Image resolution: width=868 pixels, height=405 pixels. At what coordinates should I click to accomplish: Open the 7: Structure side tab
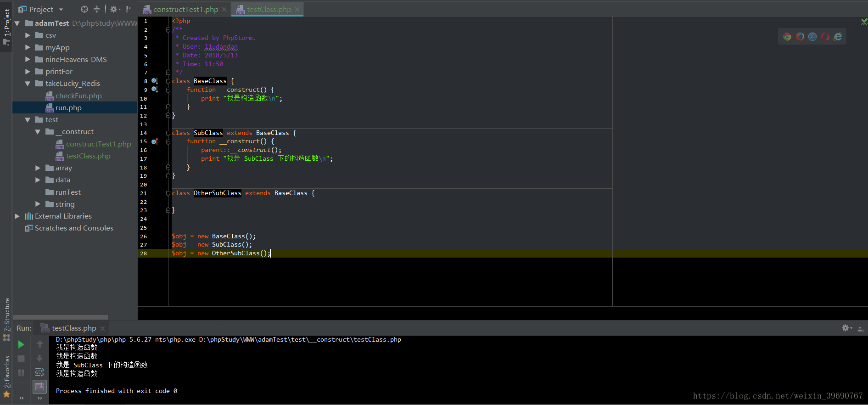click(6, 319)
